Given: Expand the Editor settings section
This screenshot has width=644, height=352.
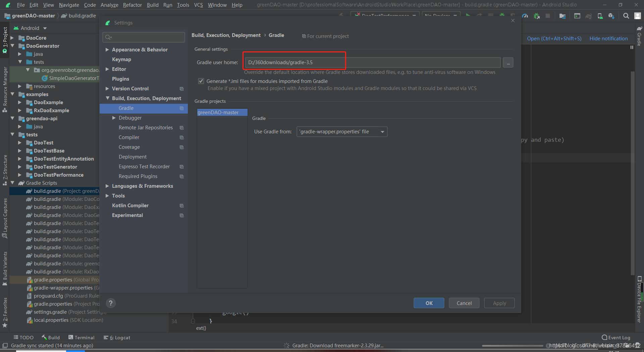Looking at the screenshot, I should point(107,69).
